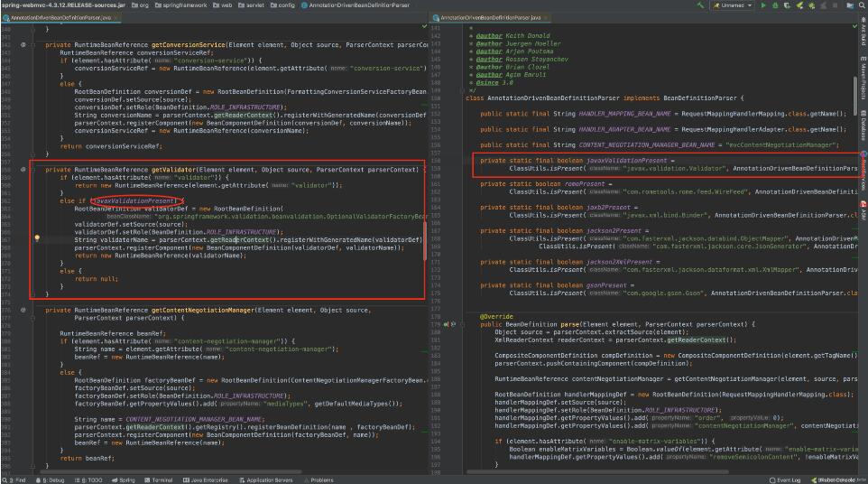Click HANDLER_MAPPING_BEAN_NAME constant in right editor
868x484 pixels.
tap(624, 114)
